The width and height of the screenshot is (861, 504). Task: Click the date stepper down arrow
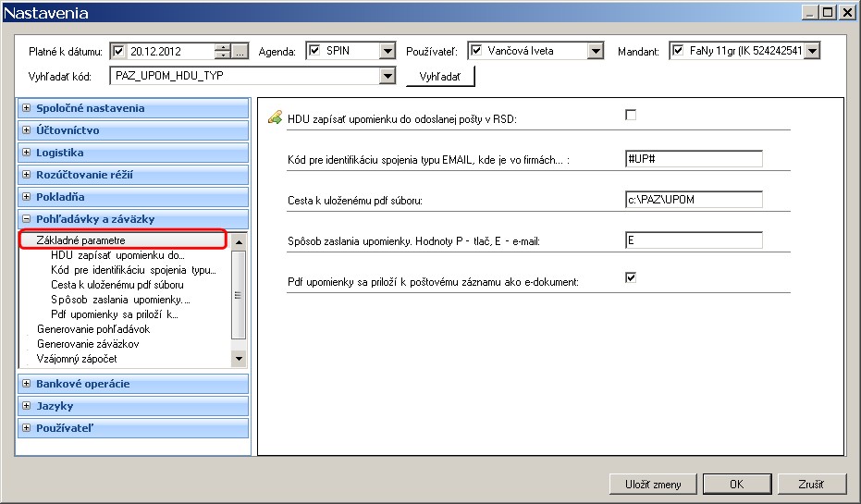(x=222, y=55)
